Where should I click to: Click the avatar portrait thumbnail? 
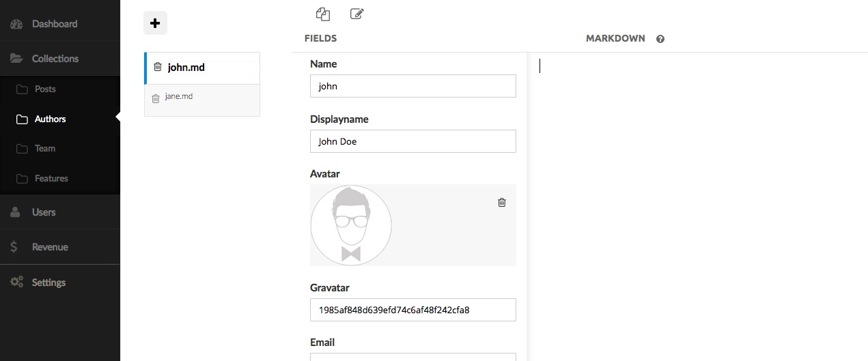(351, 225)
